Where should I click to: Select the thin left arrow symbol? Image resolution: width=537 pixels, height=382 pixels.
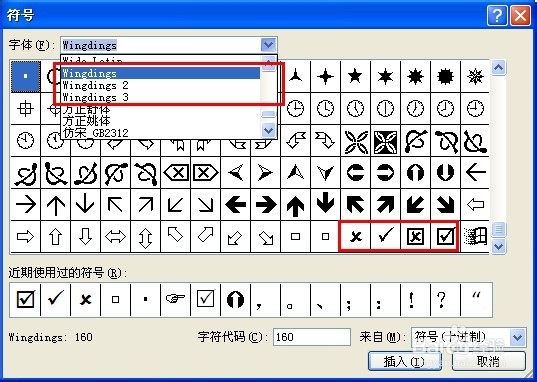tap(475, 173)
